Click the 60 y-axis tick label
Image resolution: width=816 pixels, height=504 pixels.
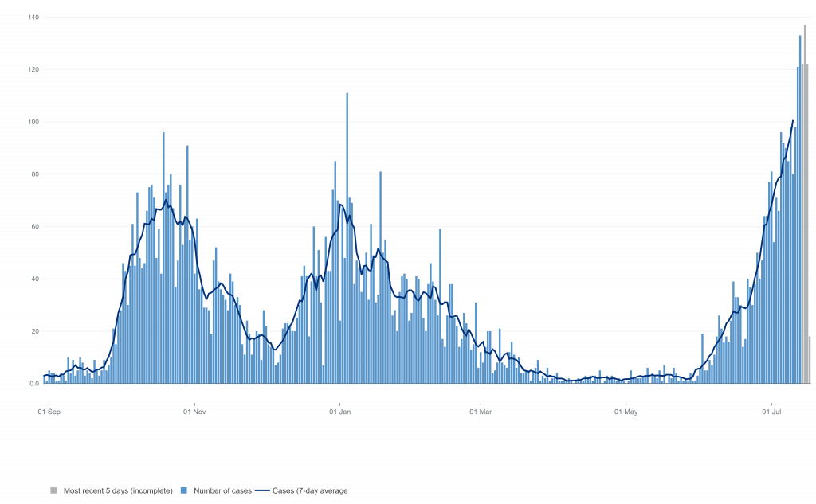(x=35, y=226)
